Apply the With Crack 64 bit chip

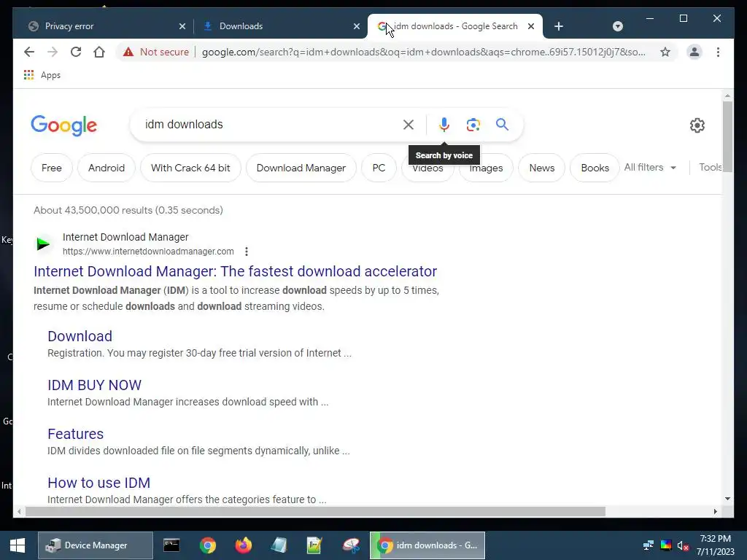(x=190, y=168)
